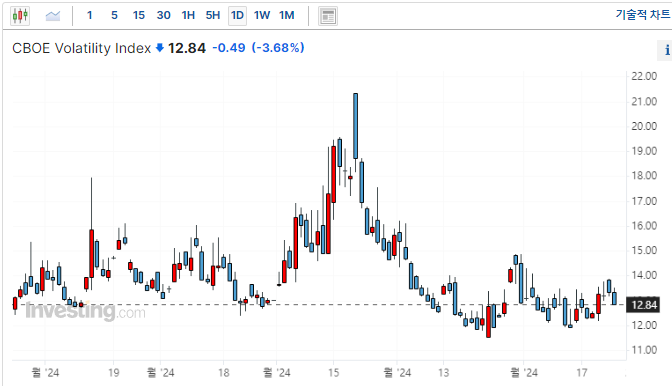Select the 15 minute interval
672x386 pixels.
[138, 15]
